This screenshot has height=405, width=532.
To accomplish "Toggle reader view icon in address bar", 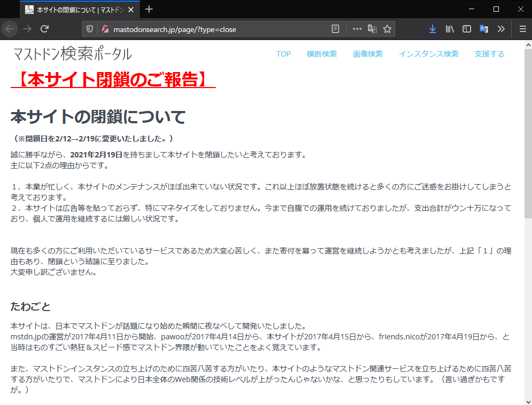I will [335, 29].
